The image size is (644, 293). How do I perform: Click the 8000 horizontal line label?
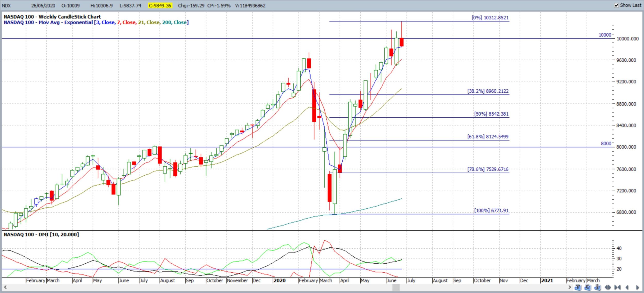[x=606, y=143]
